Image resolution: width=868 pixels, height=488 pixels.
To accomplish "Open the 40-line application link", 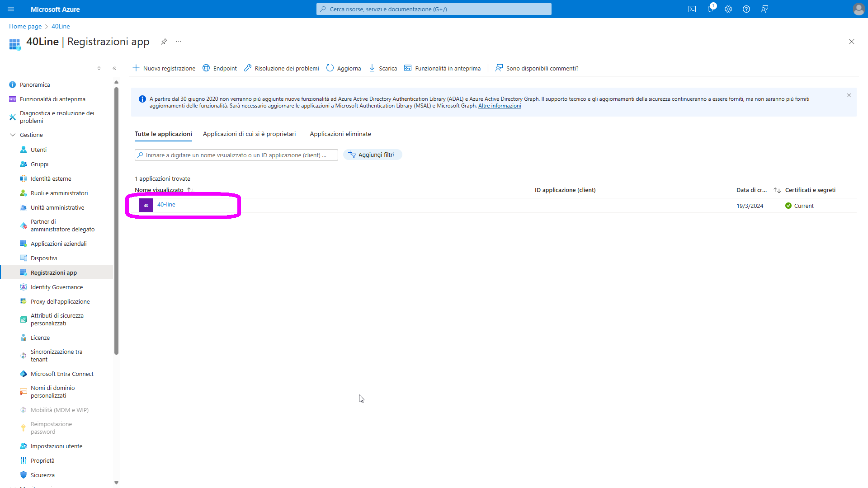I will point(166,205).
